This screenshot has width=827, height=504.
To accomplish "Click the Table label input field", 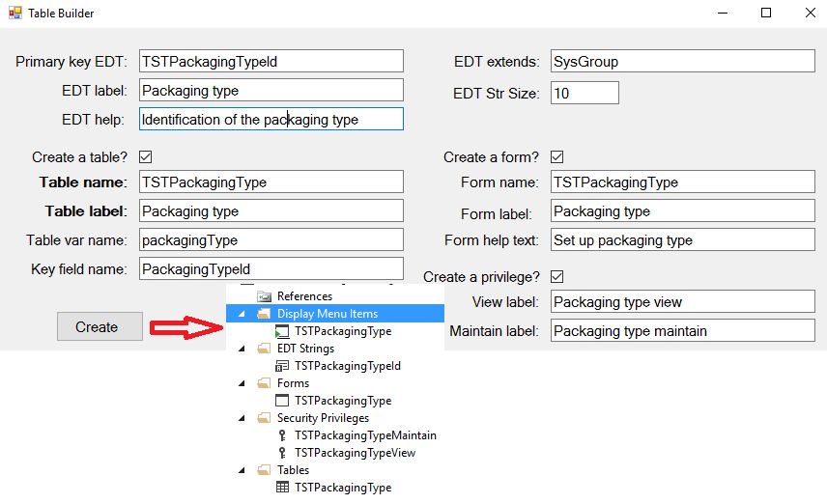I will tap(271, 210).
